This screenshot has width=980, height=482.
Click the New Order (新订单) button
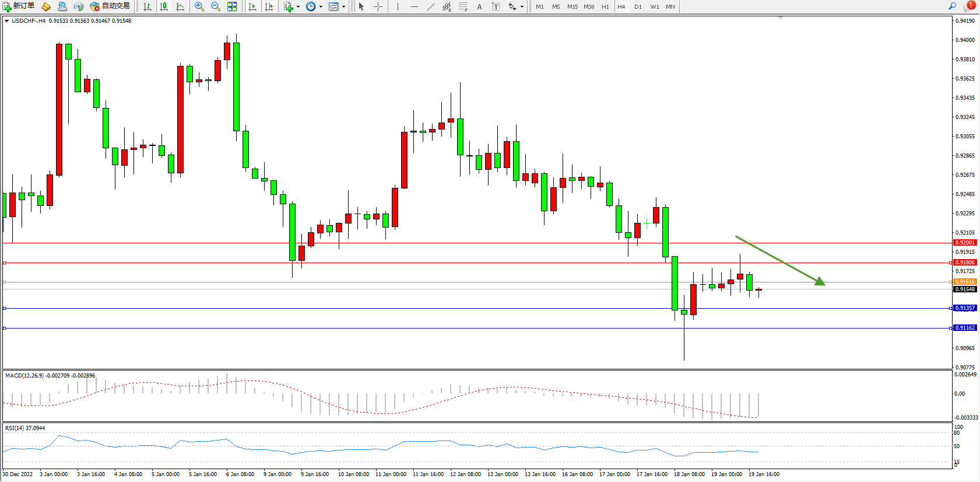point(19,6)
